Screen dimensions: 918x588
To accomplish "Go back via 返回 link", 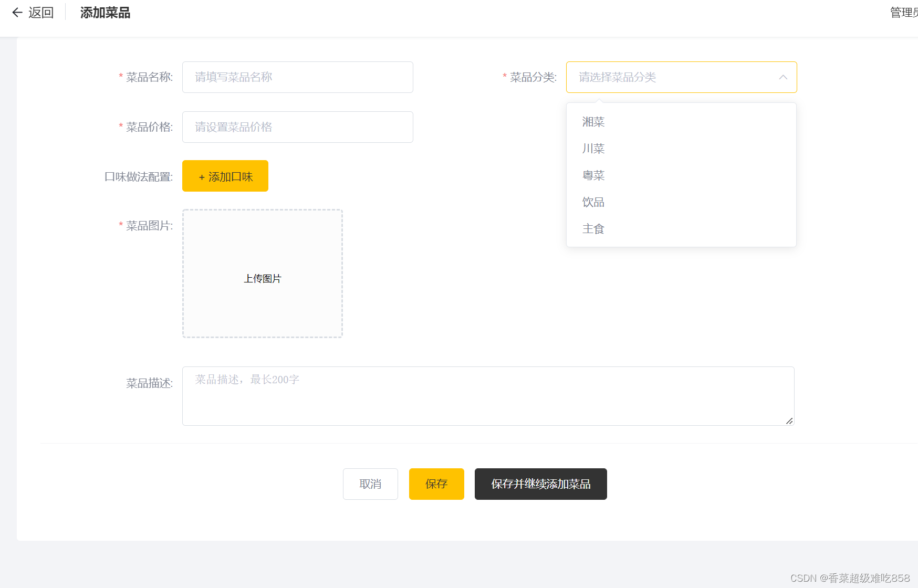I will point(41,13).
